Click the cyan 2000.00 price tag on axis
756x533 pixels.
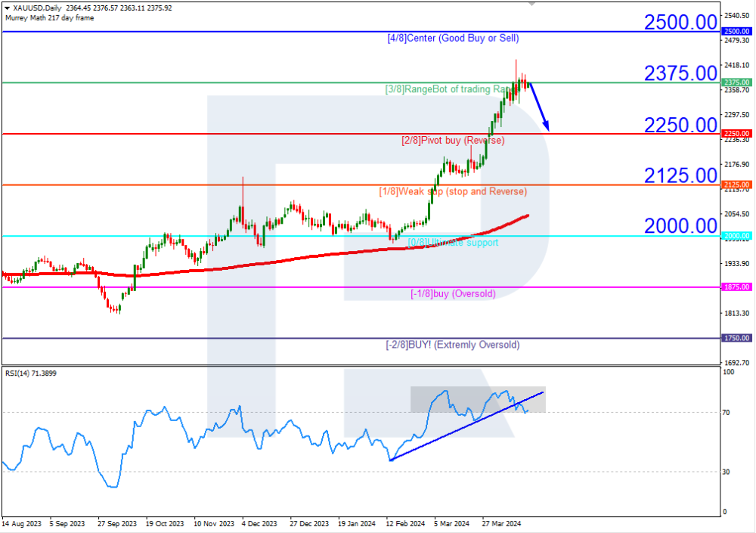pyautogui.click(x=736, y=236)
